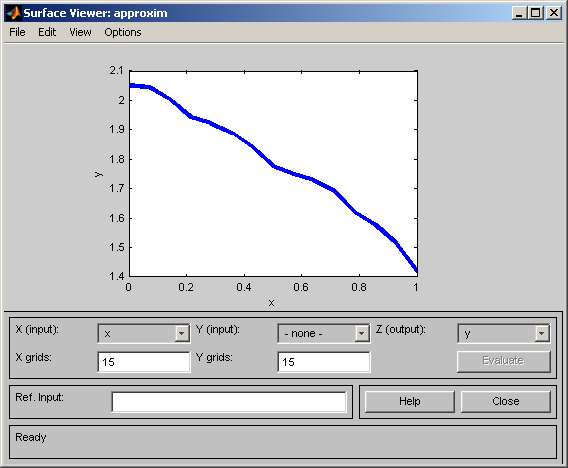Image resolution: width=568 pixels, height=468 pixels.
Task: Close the window with the X icon
Action: [554, 13]
